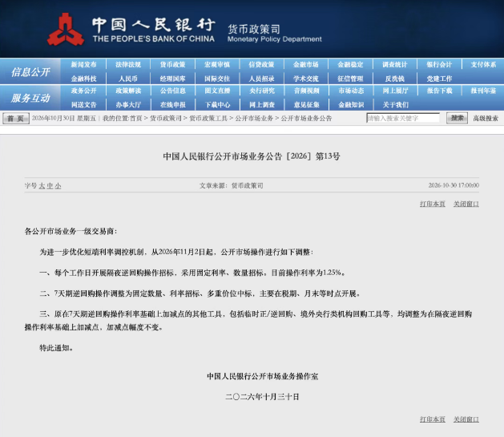The width and height of the screenshot is (504, 437).
Task: Navigate to 学术交流
Action: click(x=305, y=79)
